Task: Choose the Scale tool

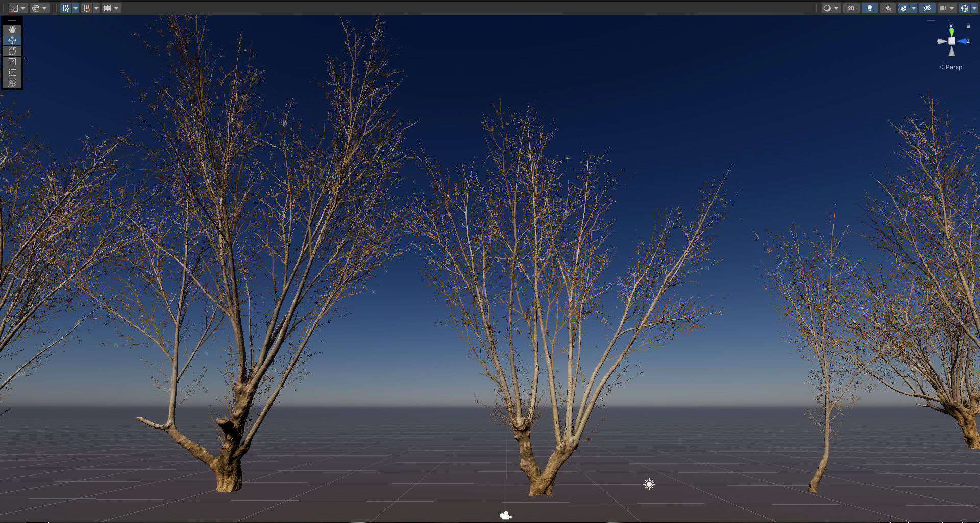Action: point(12,62)
